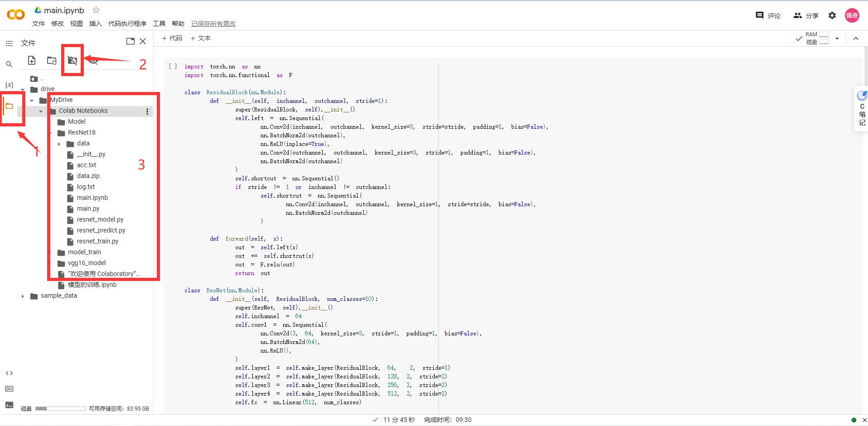Click the 已保存所有更改 link
The width and height of the screenshot is (868, 426).
click(213, 24)
